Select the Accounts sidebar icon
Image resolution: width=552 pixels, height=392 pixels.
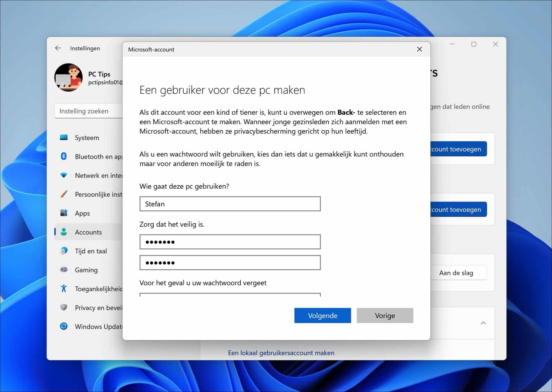point(64,232)
